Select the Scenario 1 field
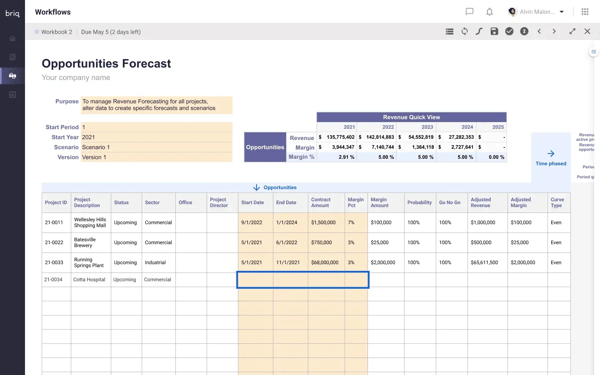The width and height of the screenshot is (600, 375). point(157,147)
